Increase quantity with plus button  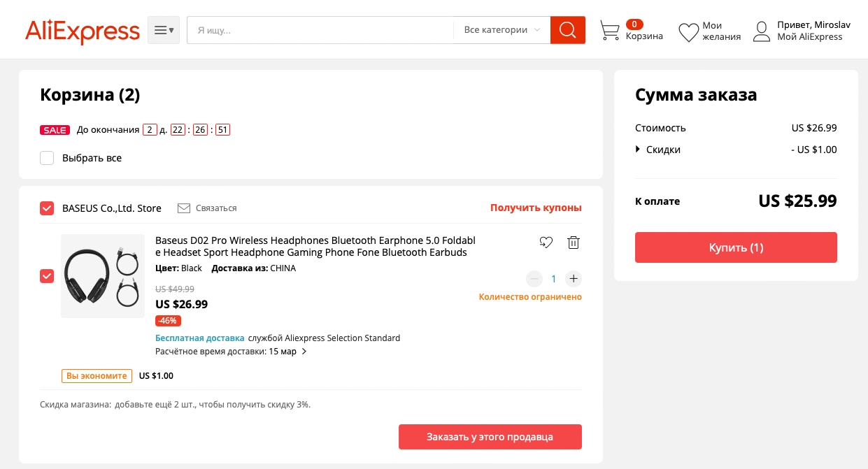pos(574,279)
